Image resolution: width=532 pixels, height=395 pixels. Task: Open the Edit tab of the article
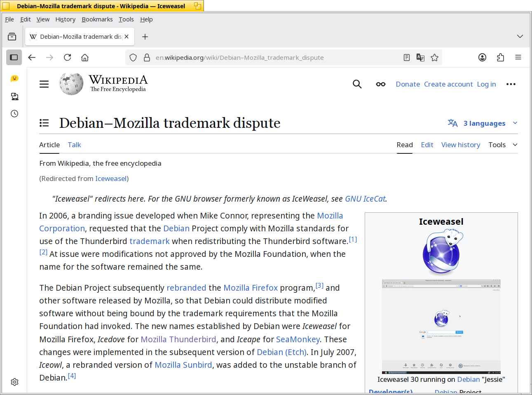(427, 145)
